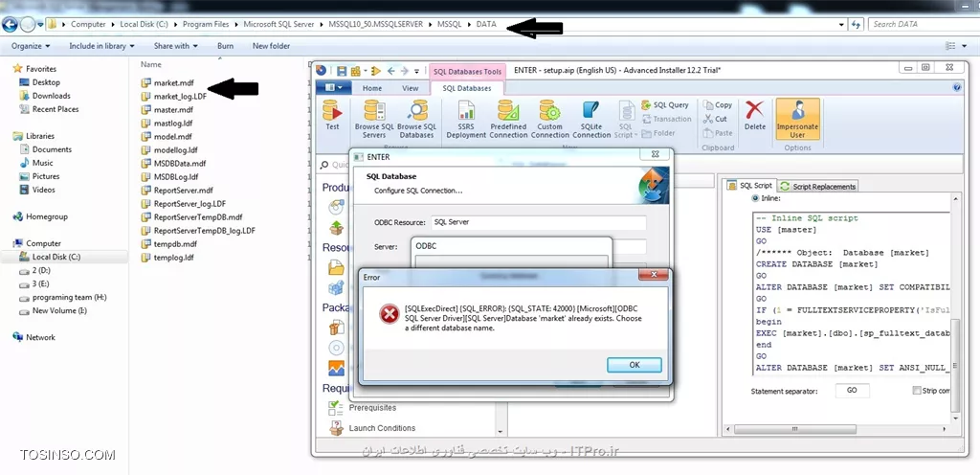
Task: Click the Search DATA box
Action: pos(922,24)
